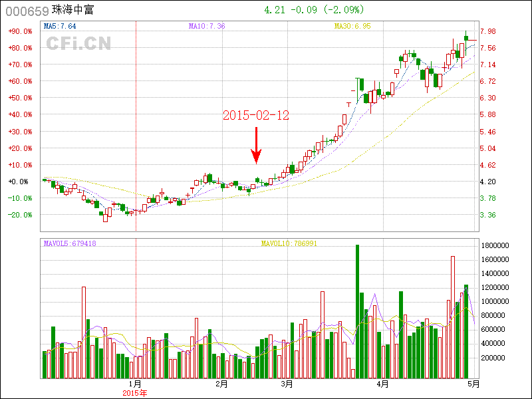Viewport: 532px width, 399px height.
Task: Click the MA30:6.95 indicator label
Action: click(x=352, y=26)
